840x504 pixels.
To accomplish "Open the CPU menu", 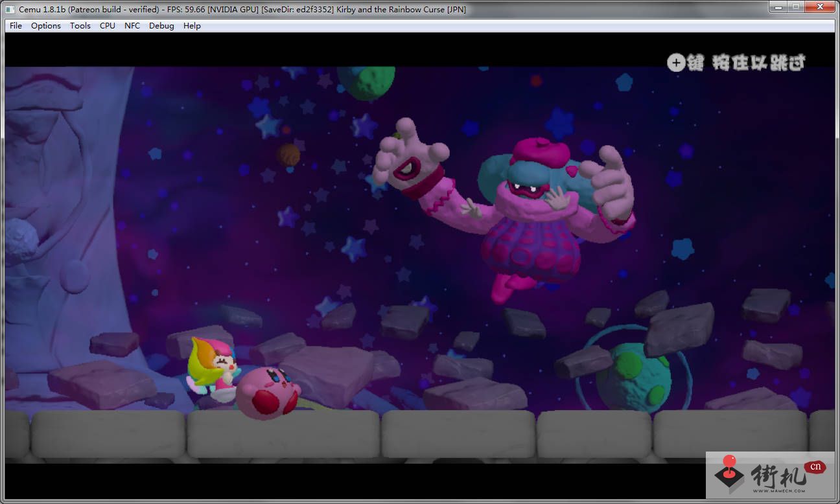I will [108, 26].
